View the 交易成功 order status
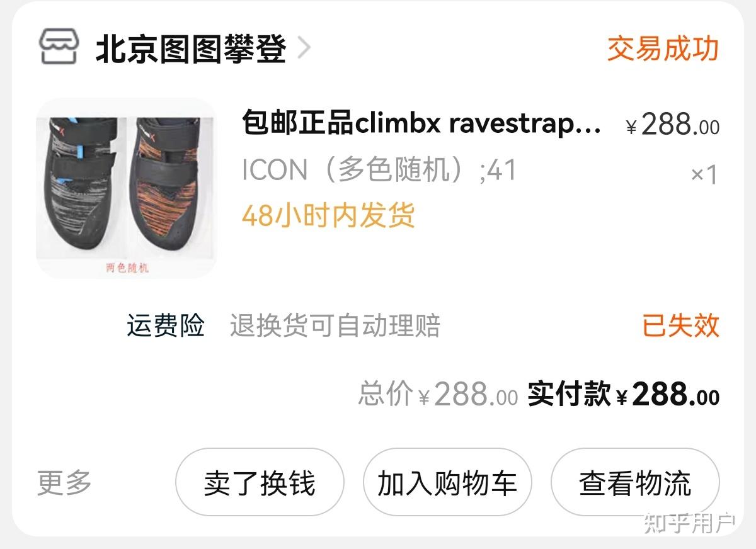756x549 pixels. 663,48
